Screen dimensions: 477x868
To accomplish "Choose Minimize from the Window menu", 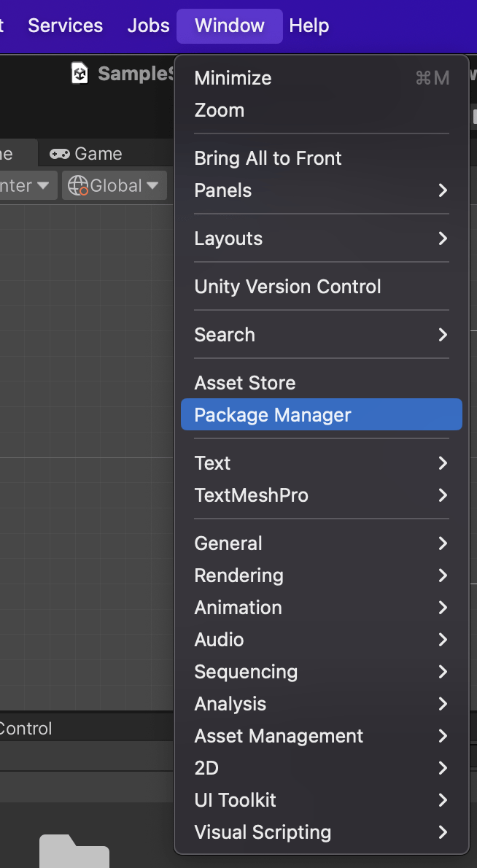I will point(322,78).
